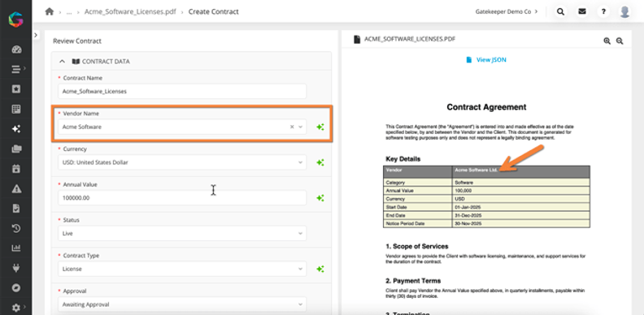This screenshot has height=315, width=644.
Task: Click AI sparkle icon beside Contract Type
Action: (x=320, y=269)
